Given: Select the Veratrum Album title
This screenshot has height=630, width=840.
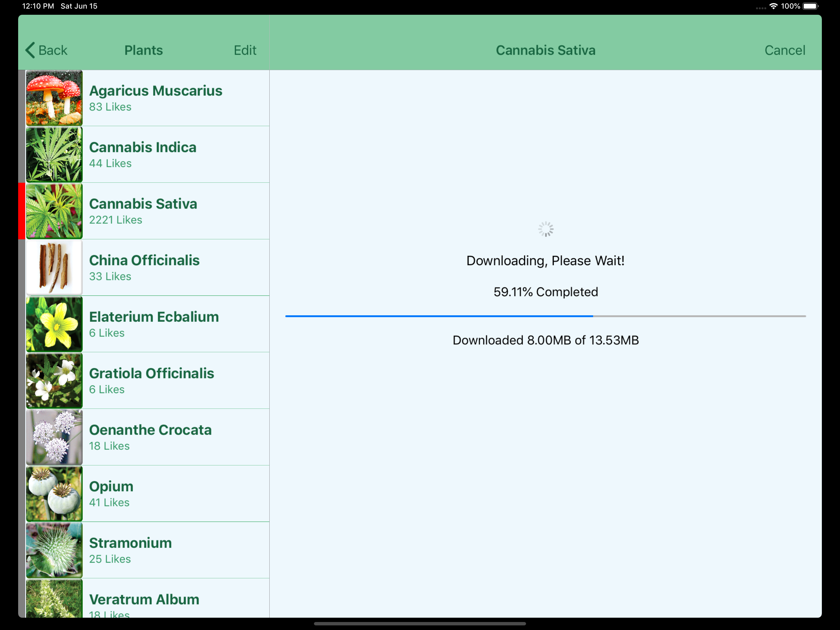Looking at the screenshot, I should (144, 600).
